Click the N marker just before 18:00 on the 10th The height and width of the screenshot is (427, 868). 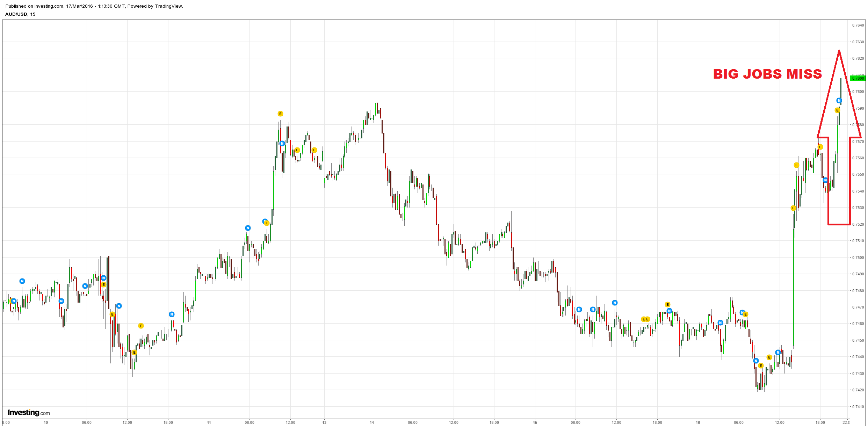[x=172, y=314]
